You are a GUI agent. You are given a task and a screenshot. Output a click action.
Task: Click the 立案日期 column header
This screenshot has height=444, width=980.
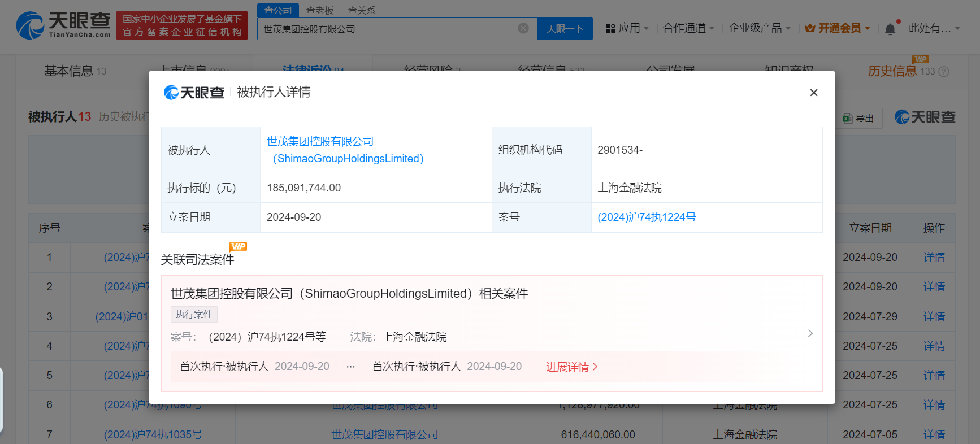(x=870, y=228)
